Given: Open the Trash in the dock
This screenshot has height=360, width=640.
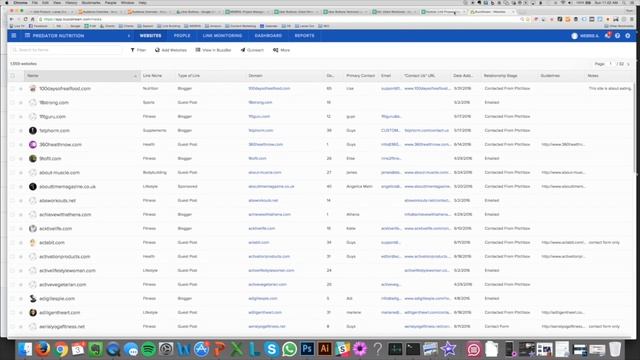Looking at the screenshot, I should point(615,349).
